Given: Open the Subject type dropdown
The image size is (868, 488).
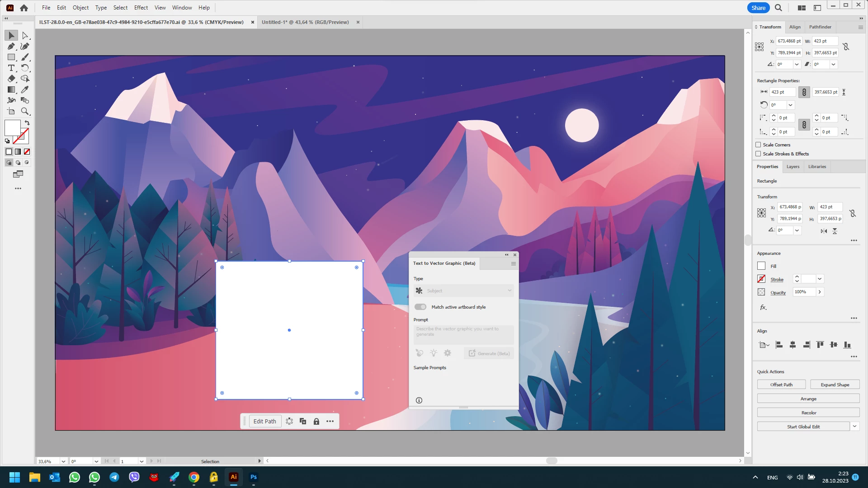Looking at the screenshot, I should pos(463,291).
